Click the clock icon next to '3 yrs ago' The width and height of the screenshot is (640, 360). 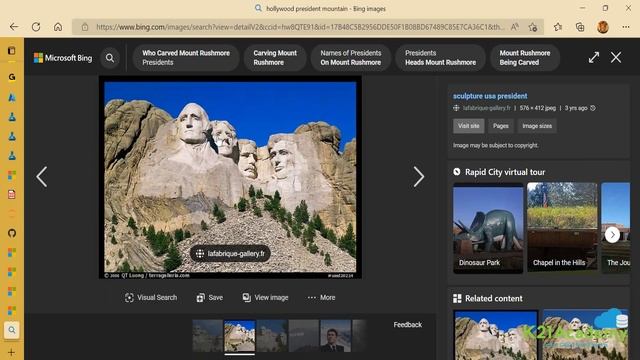point(593,108)
